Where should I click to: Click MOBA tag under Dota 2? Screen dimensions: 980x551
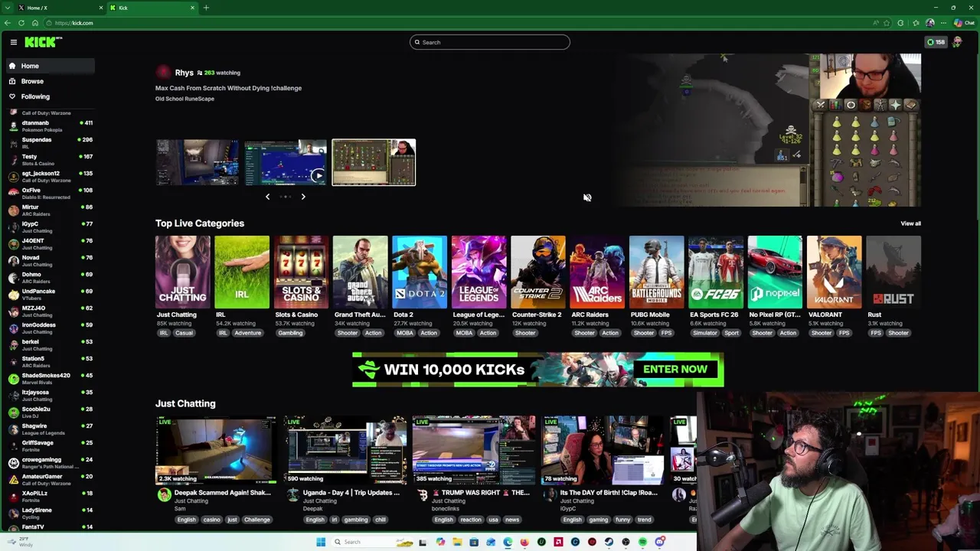(x=405, y=333)
